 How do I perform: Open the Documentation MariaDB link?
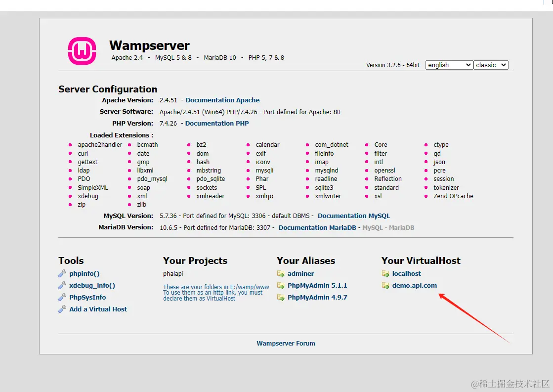[x=317, y=227]
